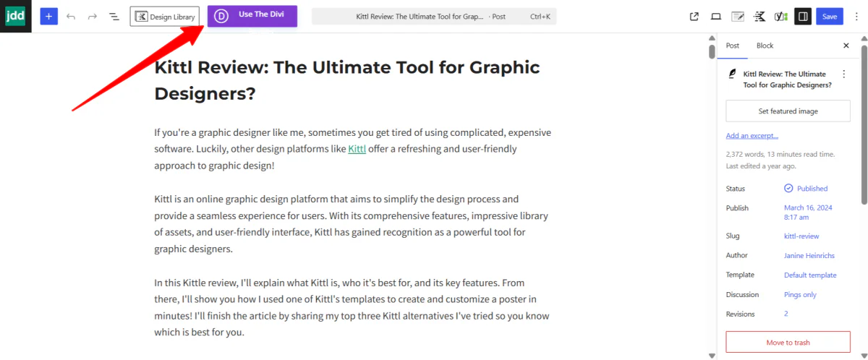868x360 pixels.
Task: Undo the last edit
Action: click(71, 16)
